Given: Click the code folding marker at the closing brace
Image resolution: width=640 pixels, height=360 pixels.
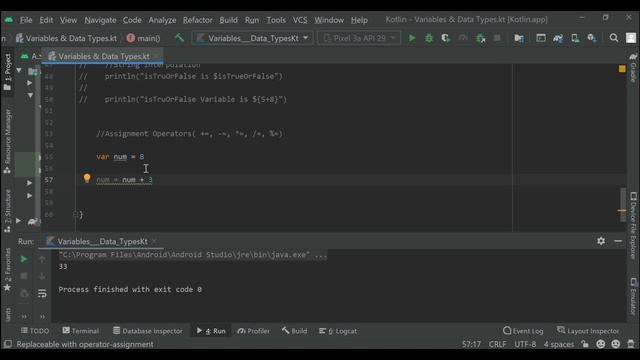Looking at the screenshot, I should (75, 214).
